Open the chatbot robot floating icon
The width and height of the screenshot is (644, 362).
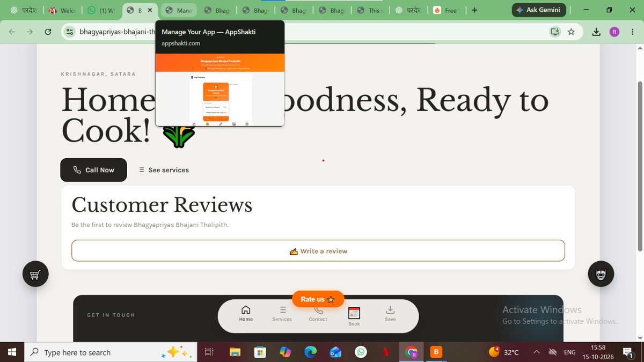[601, 274]
